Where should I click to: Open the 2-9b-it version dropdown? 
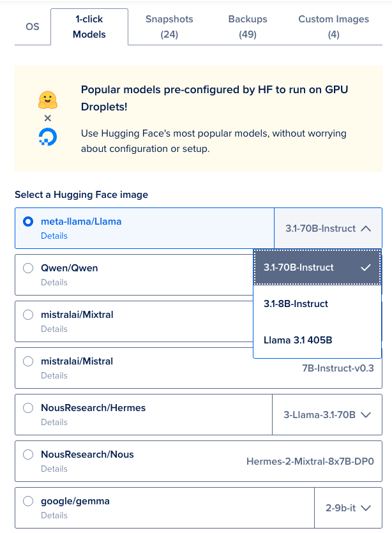click(x=348, y=508)
